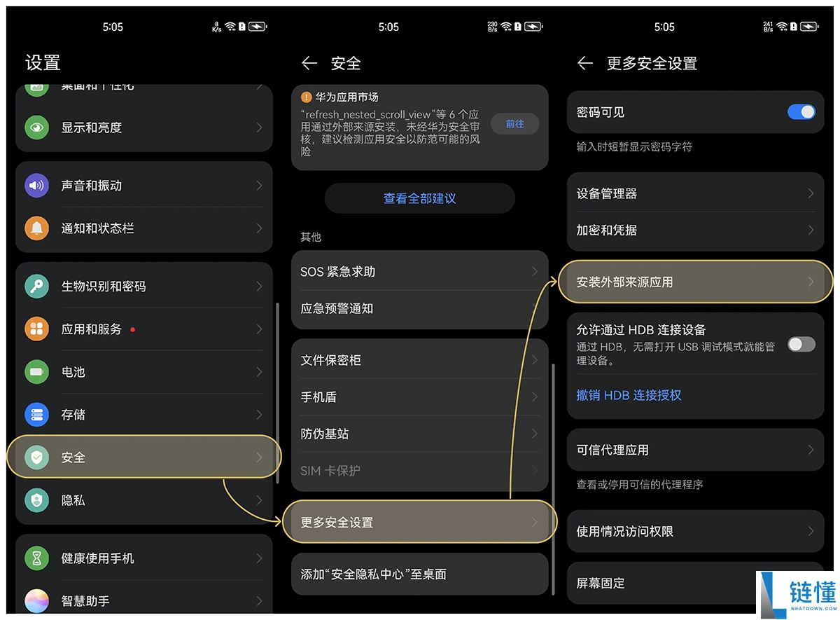Tap 查看全部建议 on the security page
Screen dimensions: 840x620
pyautogui.click(x=419, y=198)
